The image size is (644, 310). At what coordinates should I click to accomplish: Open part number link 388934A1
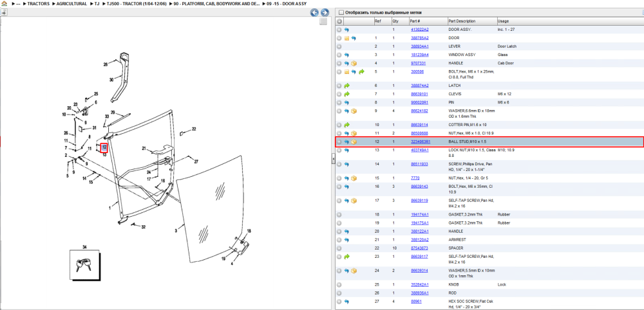(420, 47)
